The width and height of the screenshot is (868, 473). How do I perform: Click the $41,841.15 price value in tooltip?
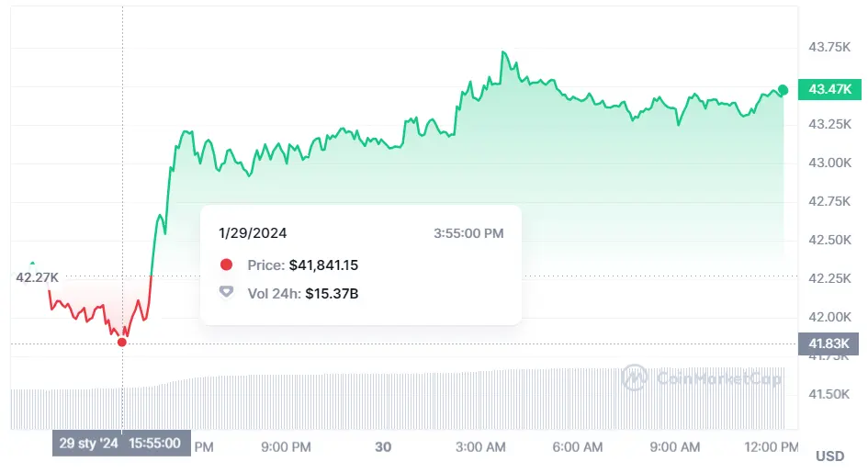point(322,265)
